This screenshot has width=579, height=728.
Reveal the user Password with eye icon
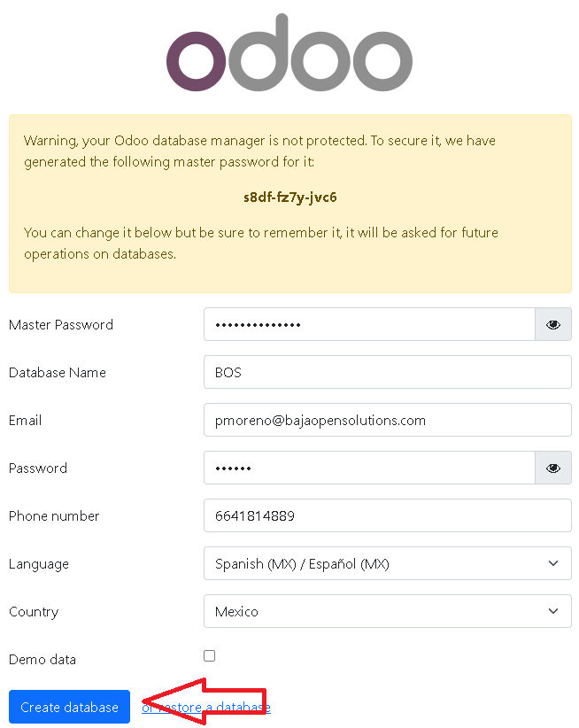553,468
